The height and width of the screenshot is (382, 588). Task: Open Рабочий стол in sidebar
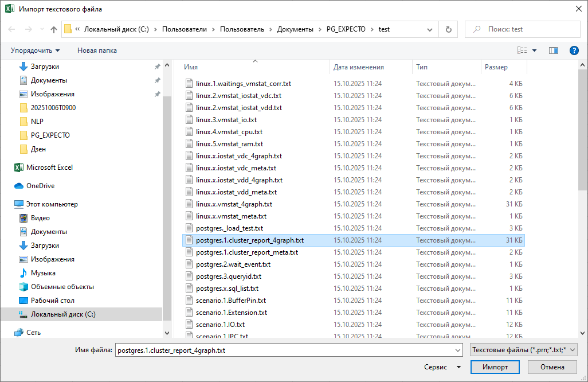point(53,301)
